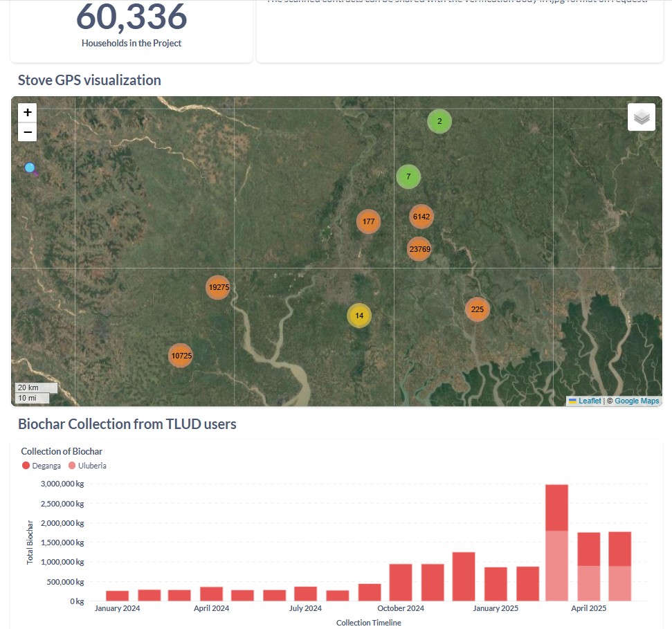
Task: Click the "500,000 kg" axis label
Action: (x=66, y=582)
